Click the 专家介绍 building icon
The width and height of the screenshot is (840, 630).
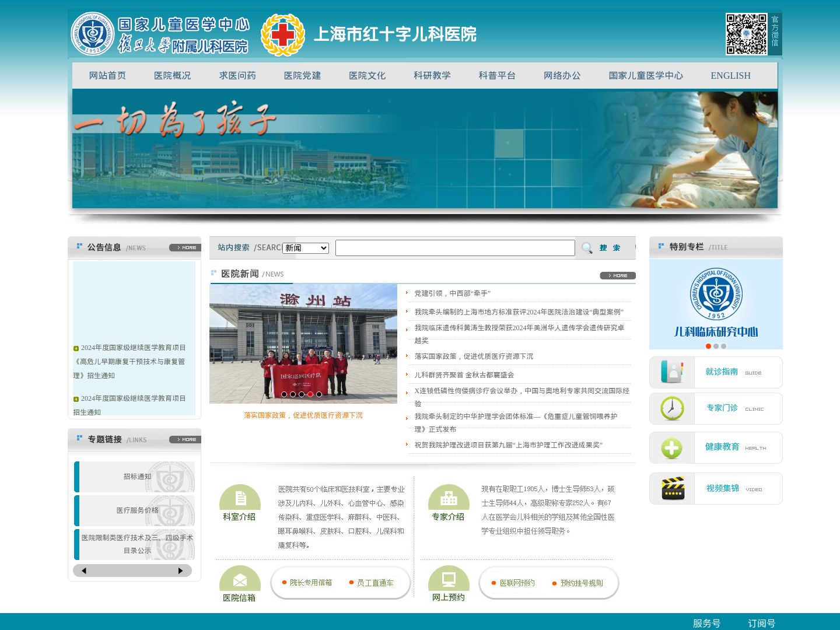449,497
